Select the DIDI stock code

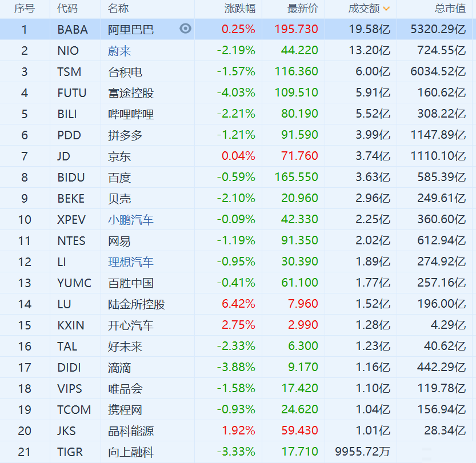click(69, 368)
